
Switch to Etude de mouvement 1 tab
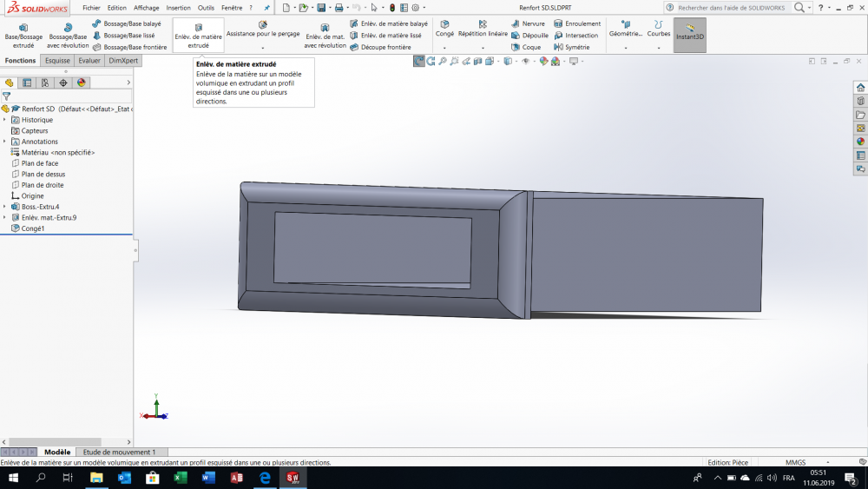(119, 452)
